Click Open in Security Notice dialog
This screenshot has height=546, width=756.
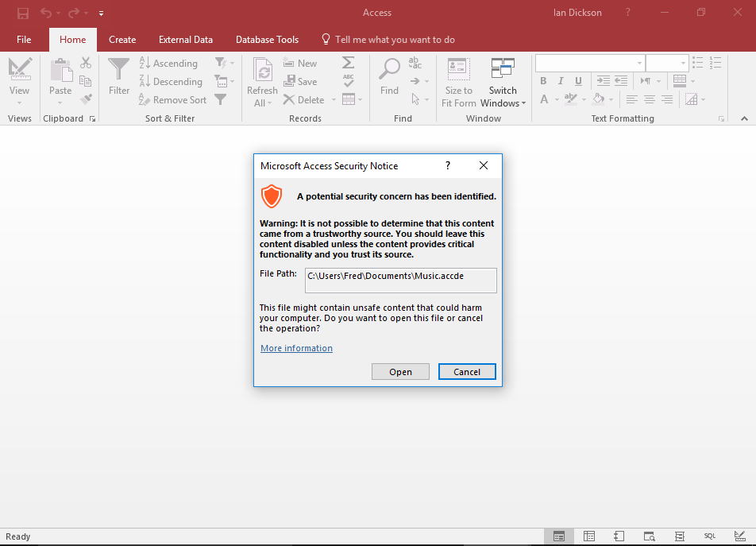[x=401, y=372]
